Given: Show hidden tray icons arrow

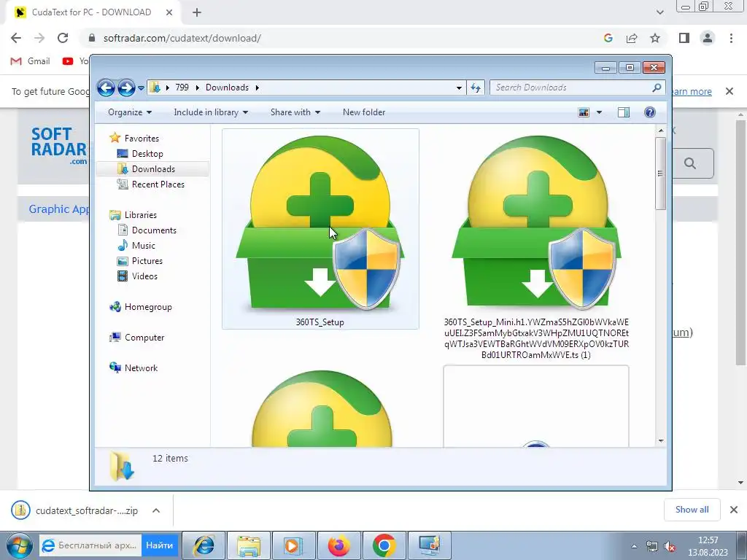Looking at the screenshot, I should 634,546.
